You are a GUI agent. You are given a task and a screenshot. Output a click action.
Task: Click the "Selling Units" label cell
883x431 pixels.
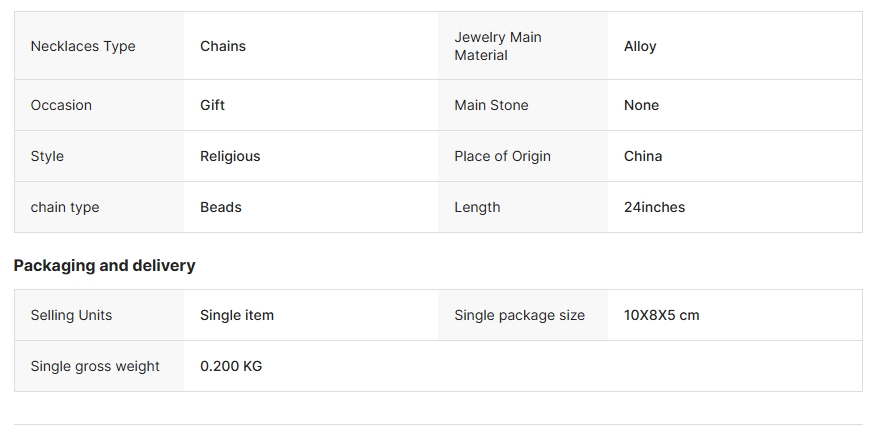pos(71,315)
